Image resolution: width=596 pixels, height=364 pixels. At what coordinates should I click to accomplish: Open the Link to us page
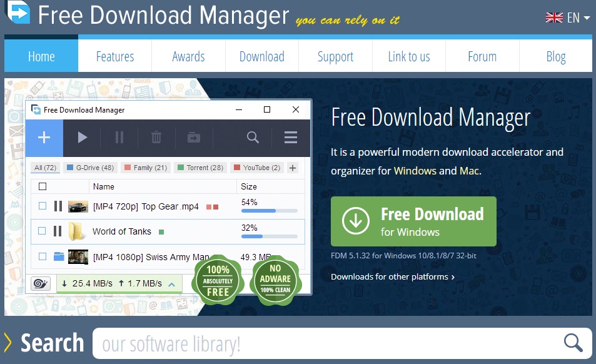click(409, 56)
